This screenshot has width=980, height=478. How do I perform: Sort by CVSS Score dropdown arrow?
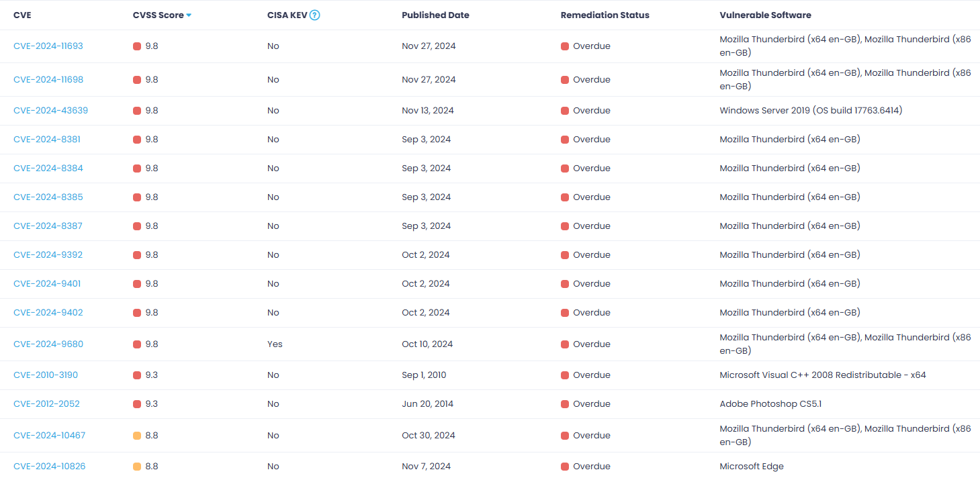point(189,15)
